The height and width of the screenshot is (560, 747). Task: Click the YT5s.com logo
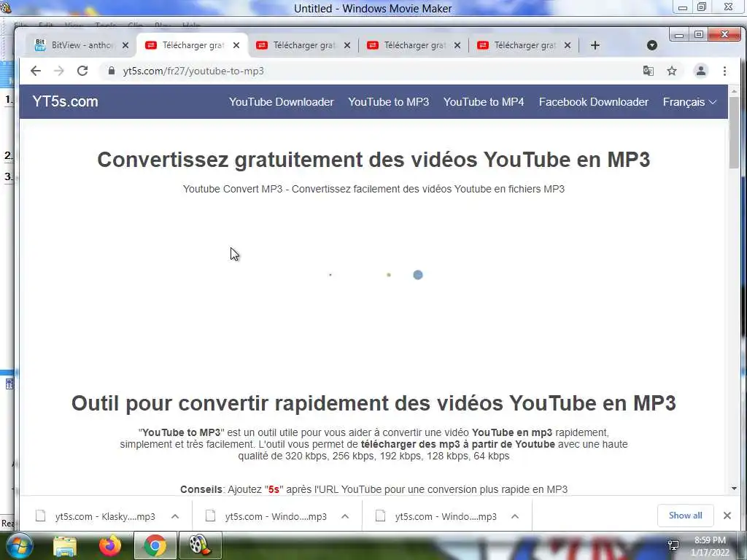[65, 101]
